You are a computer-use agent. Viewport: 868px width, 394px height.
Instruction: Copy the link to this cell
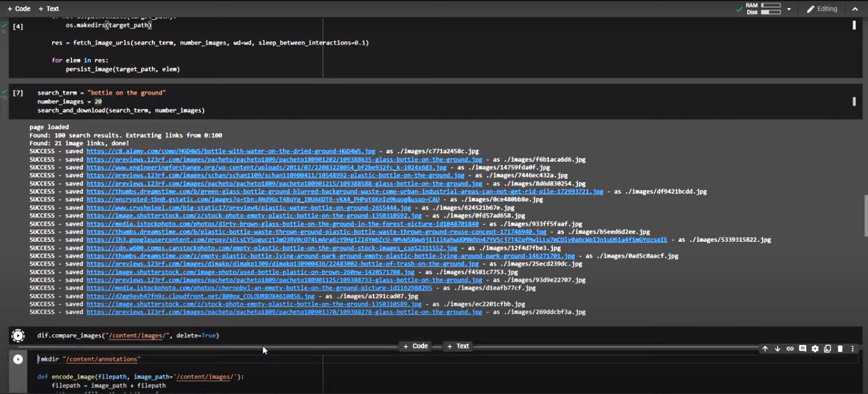coord(790,349)
